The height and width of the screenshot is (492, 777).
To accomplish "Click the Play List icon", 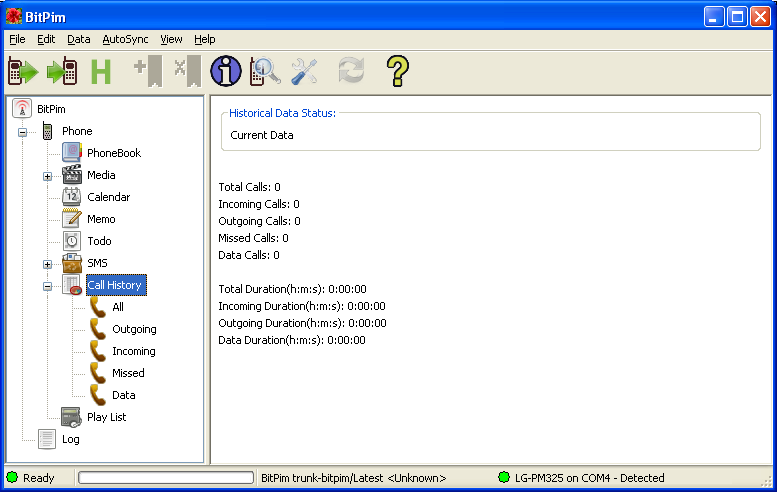I will [x=71, y=417].
